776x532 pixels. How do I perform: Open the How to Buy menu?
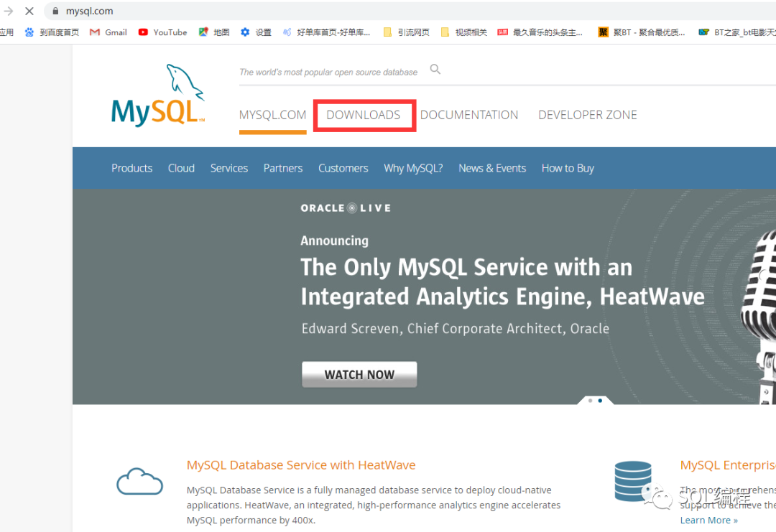point(568,168)
